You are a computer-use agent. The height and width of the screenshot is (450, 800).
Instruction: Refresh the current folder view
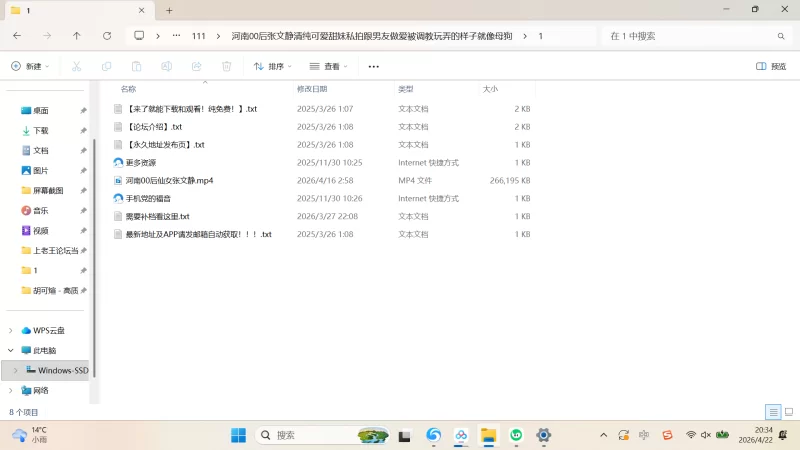click(107, 36)
